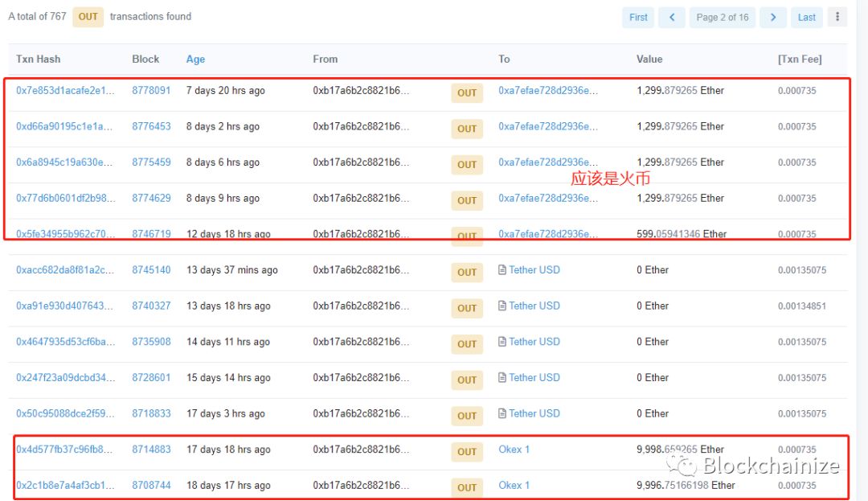The height and width of the screenshot is (501, 868).
Task: Open Tether USD link in block 8735908 row
Action: pyautogui.click(x=534, y=342)
